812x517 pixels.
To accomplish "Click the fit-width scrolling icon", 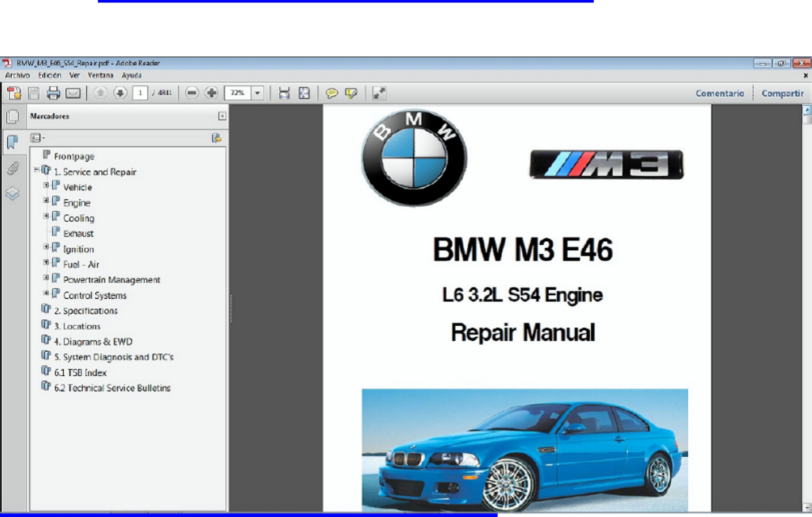I will (284, 93).
